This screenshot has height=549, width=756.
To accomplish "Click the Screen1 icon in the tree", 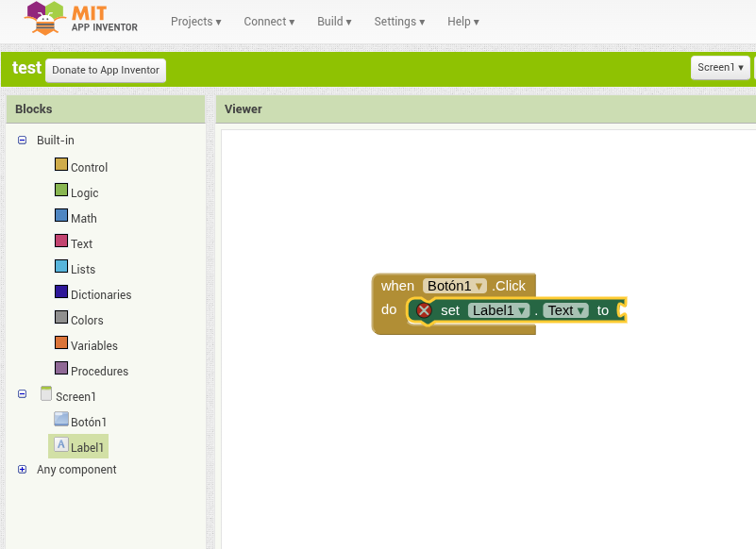I will tap(45, 394).
